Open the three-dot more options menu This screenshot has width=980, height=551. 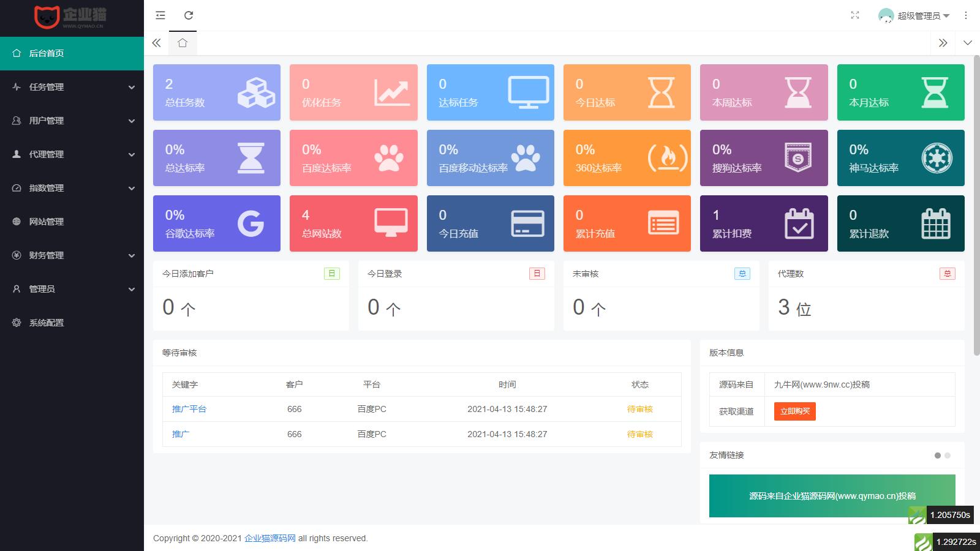(x=966, y=15)
